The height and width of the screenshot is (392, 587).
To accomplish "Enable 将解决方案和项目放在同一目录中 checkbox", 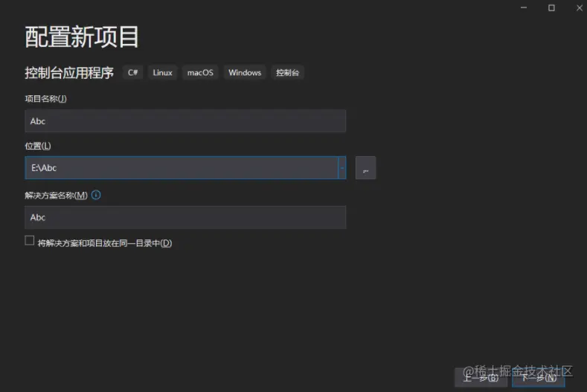I will point(30,240).
